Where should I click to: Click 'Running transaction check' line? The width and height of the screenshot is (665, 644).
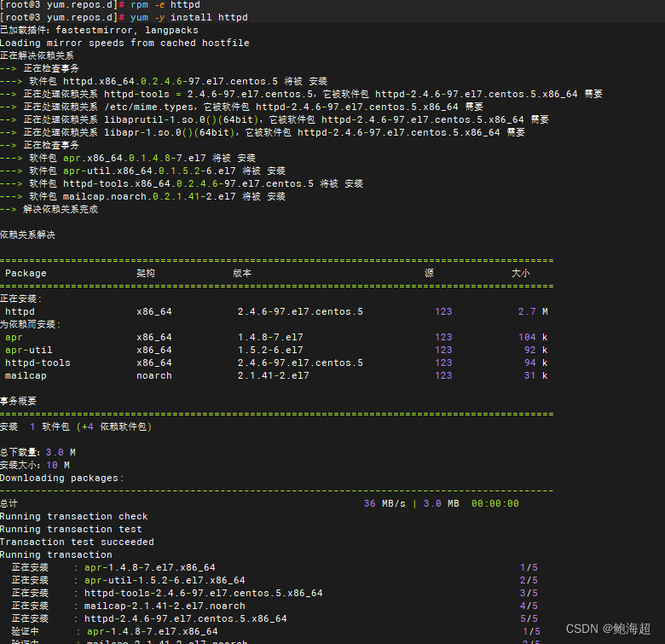pos(74,516)
